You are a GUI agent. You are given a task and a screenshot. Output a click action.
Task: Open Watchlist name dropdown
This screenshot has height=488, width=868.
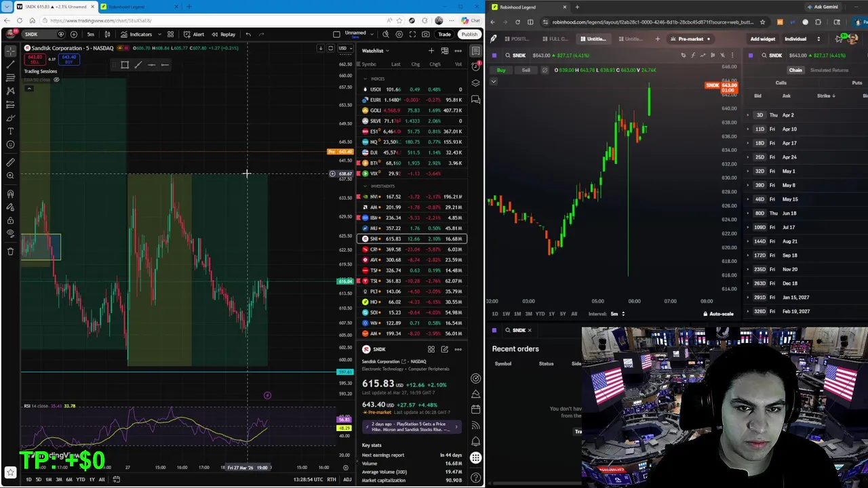tap(376, 51)
